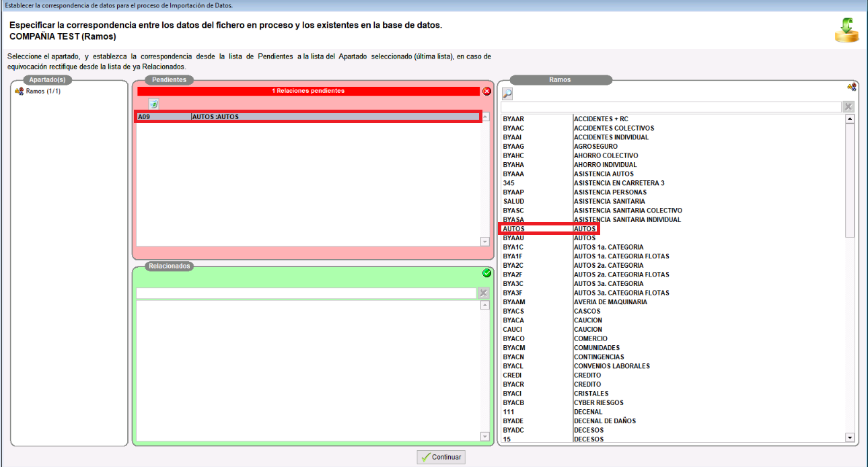The image size is (868, 467).
Task: Select the BYACS CASCOS row
Action: coord(673,312)
